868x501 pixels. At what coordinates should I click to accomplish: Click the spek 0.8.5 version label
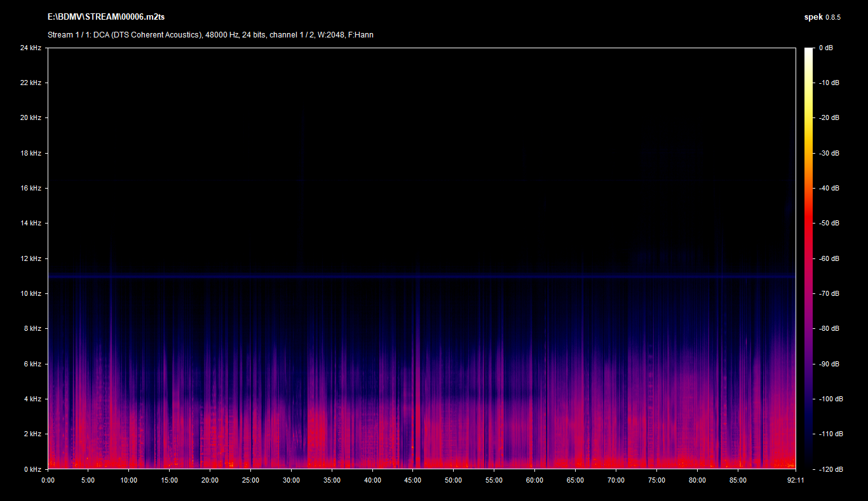pos(822,17)
